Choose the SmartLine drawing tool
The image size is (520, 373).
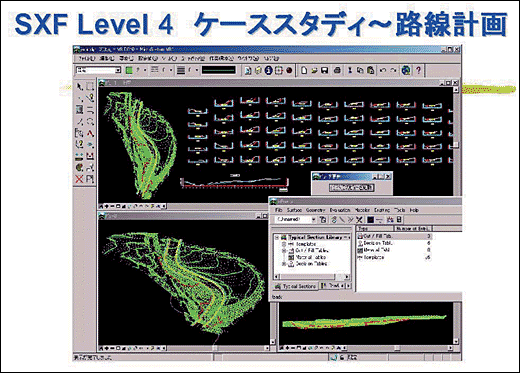pyautogui.click(x=90, y=98)
